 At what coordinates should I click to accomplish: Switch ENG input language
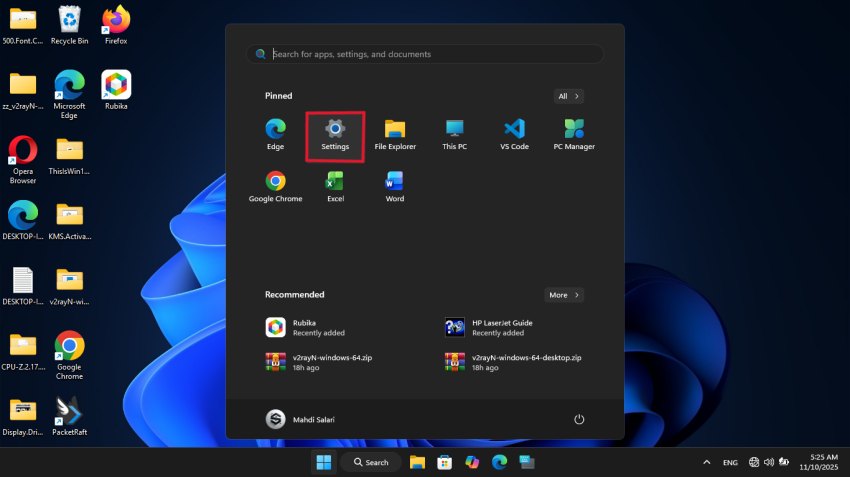pyautogui.click(x=730, y=462)
